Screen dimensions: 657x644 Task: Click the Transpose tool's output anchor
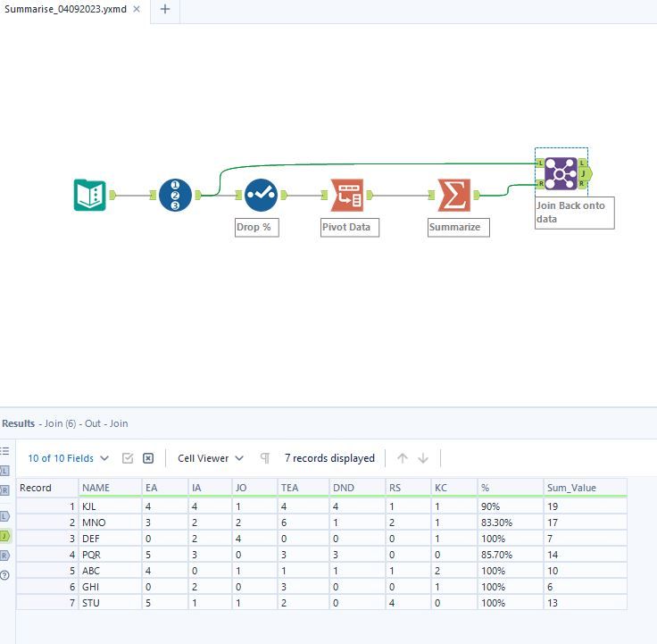click(x=370, y=195)
